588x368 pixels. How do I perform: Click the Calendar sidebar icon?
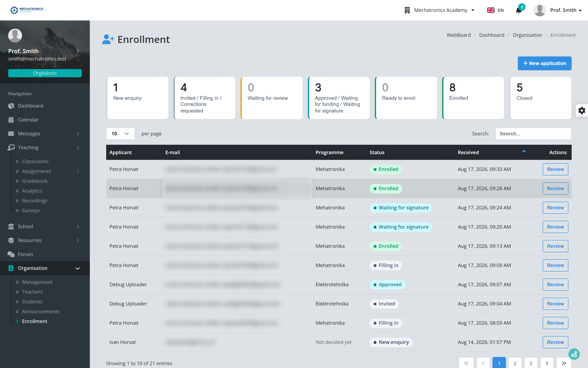11,120
